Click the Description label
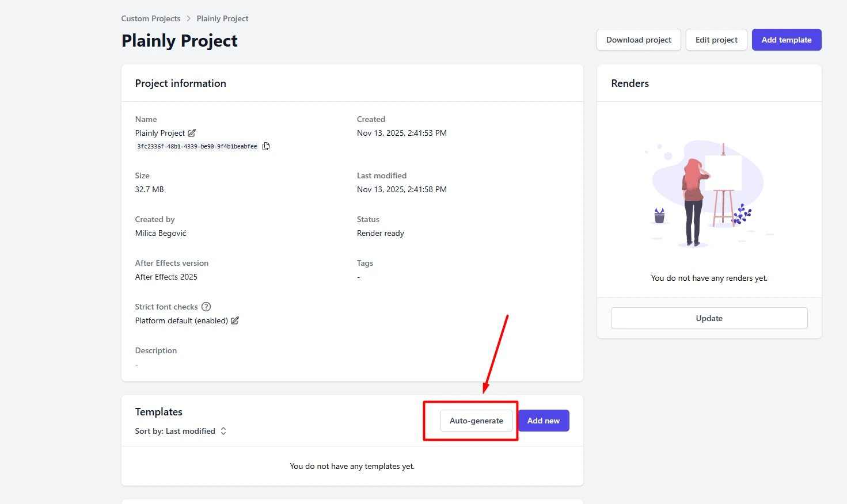The width and height of the screenshot is (847, 504). click(156, 350)
